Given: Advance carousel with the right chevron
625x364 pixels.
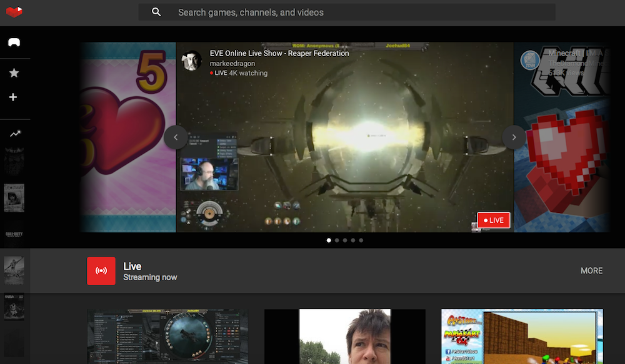Looking at the screenshot, I should click(x=514, y=137).
